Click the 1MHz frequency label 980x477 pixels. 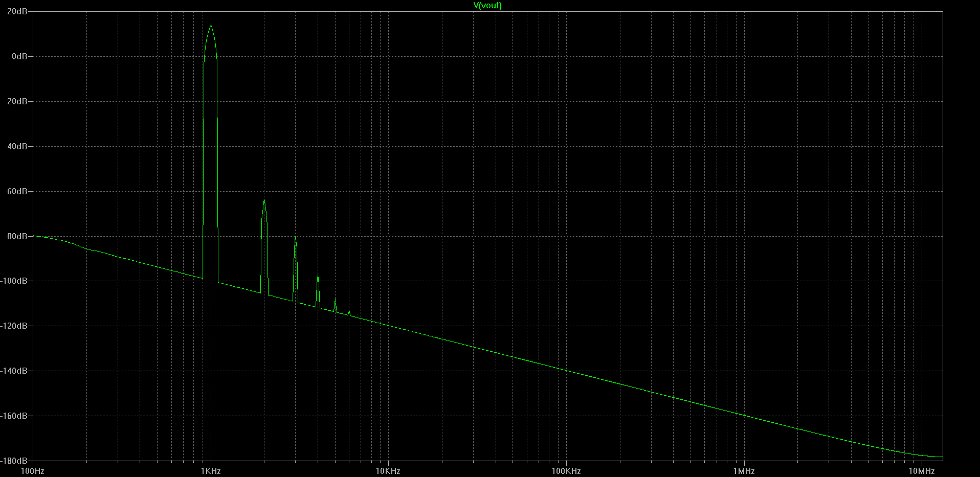coord(744,471)
